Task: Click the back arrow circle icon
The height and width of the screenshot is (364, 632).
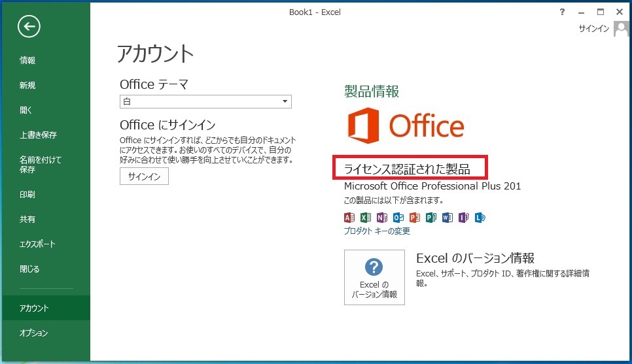Action: (29, 27)
